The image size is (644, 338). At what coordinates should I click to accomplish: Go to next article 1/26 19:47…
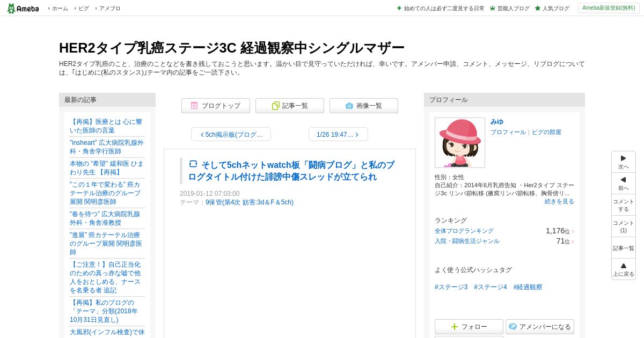coord(338,134)
